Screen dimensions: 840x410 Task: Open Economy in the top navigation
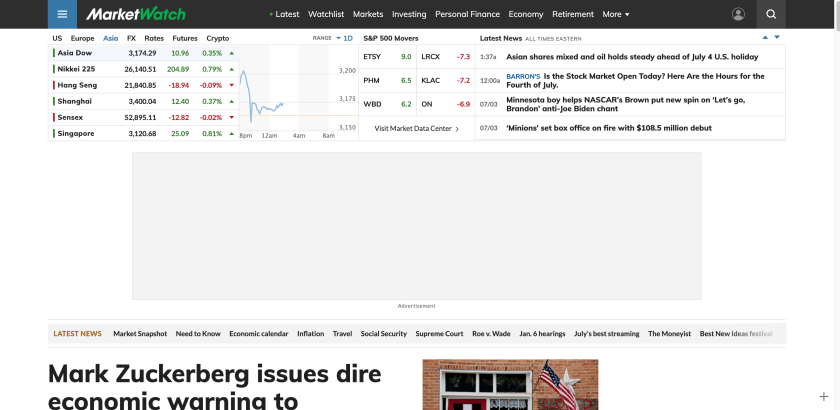tap(526, 14)
